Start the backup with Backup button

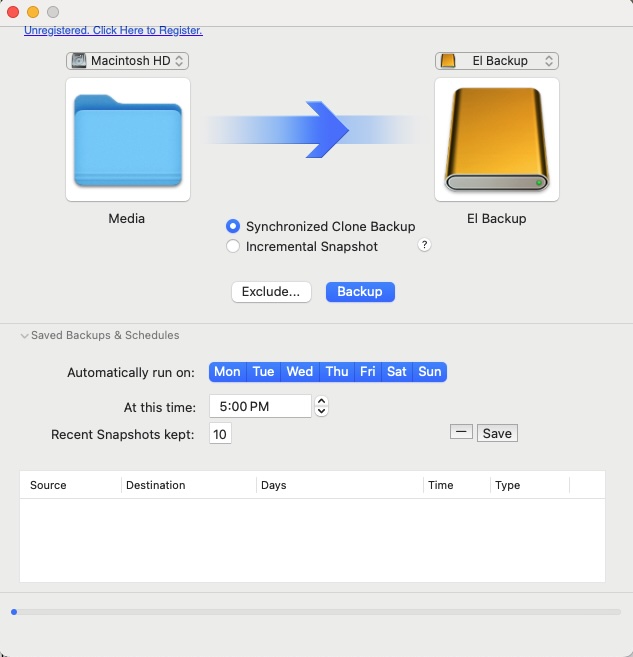[x=360, y=292]
